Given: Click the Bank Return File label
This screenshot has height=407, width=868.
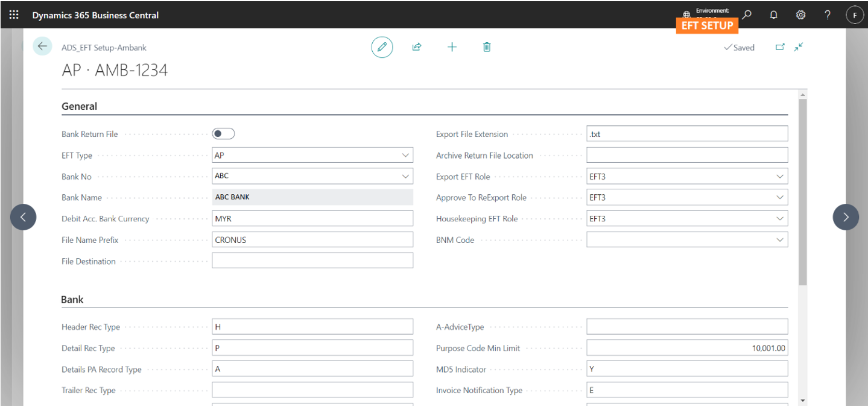Looking at the screenshot, I should tap(90, 134).
